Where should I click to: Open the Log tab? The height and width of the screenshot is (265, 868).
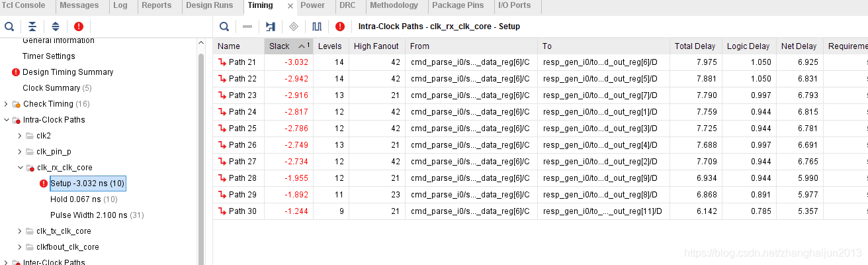[x=120, y=5]
